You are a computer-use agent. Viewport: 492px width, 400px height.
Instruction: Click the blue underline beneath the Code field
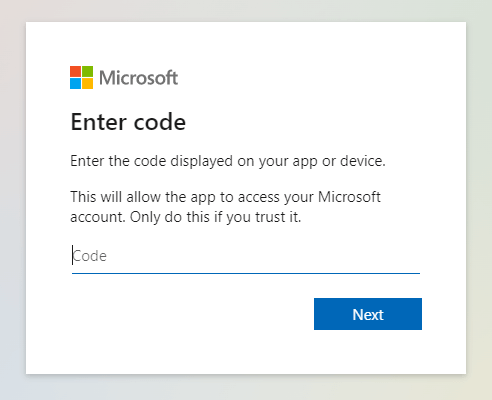click(246, 273)
